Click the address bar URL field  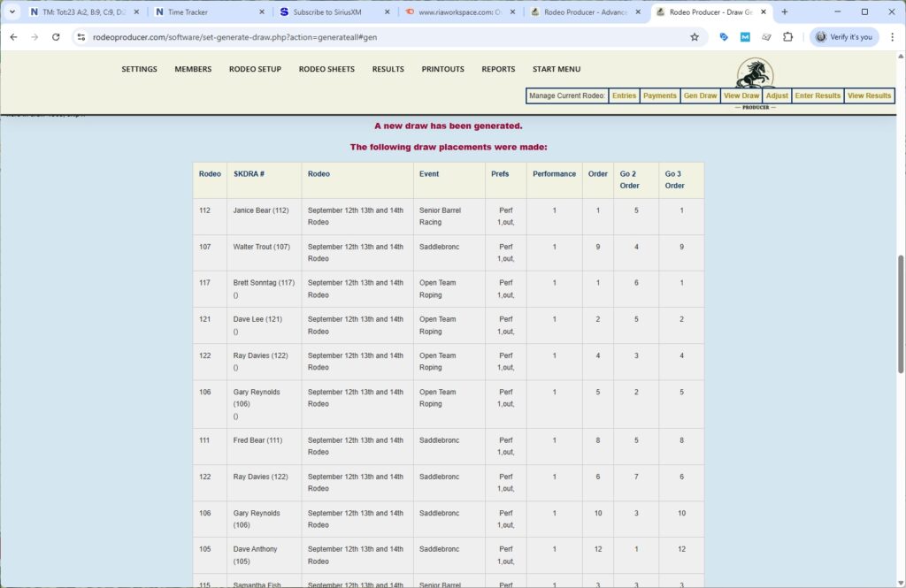(265, 38)
